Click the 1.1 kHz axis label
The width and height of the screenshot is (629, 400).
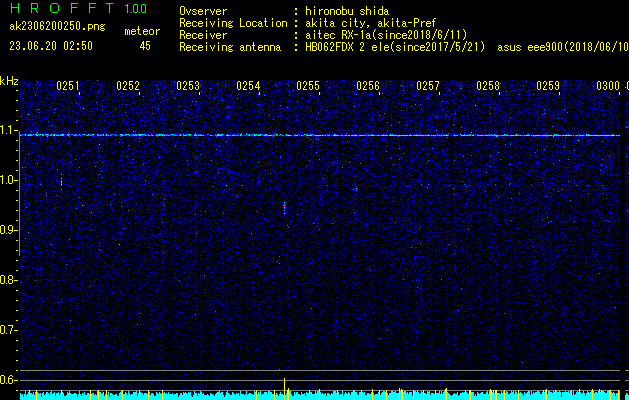coord(9,131)
